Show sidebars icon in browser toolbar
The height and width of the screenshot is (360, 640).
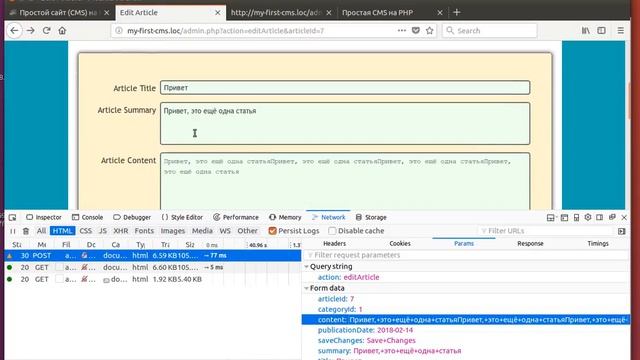(x=602, y=31)
